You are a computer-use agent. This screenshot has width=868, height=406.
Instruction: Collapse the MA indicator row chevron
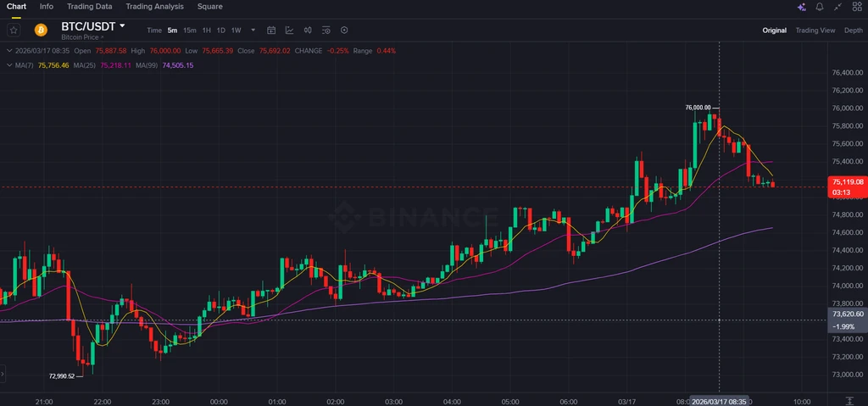point(9,65)
